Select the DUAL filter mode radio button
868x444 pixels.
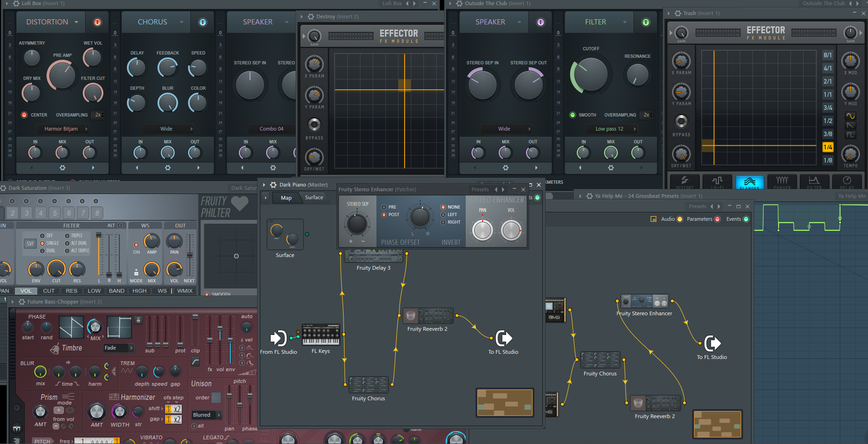[43, 251]
